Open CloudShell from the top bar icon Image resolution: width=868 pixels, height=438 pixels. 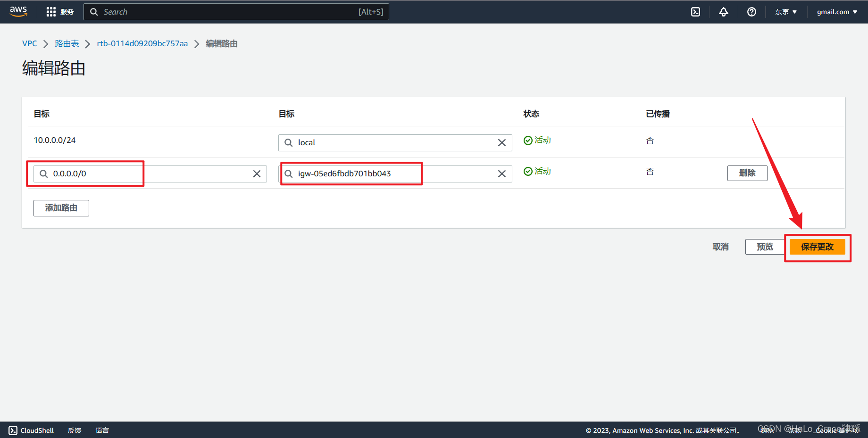(x=695, y=12)
